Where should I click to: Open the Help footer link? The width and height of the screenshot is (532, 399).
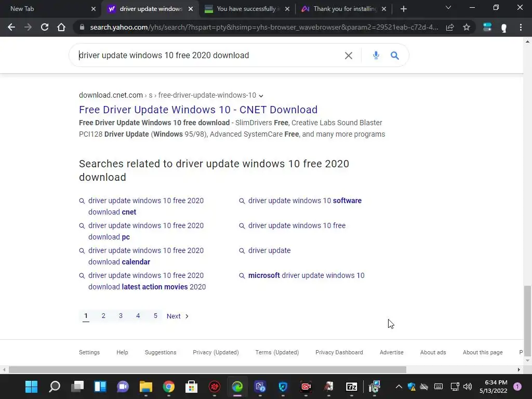(x=122, y=352)
